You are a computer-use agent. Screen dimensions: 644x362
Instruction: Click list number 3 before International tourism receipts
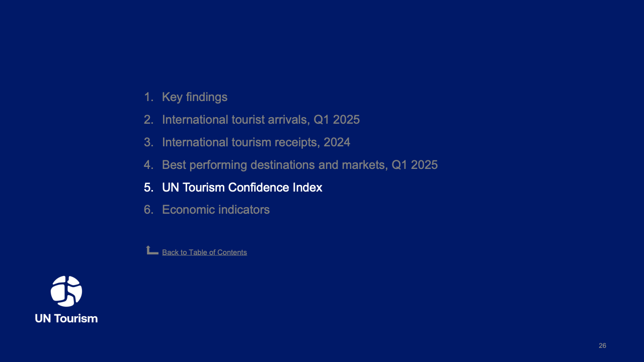148,142
